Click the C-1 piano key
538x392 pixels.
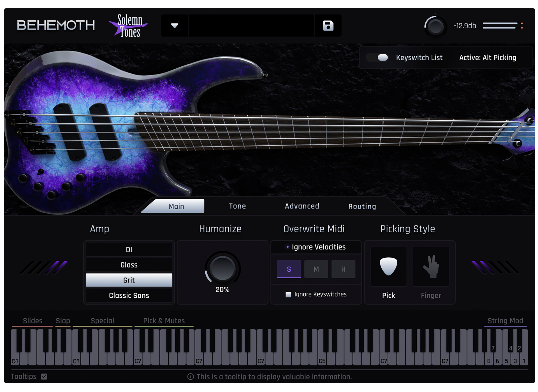tap(15, 359)
